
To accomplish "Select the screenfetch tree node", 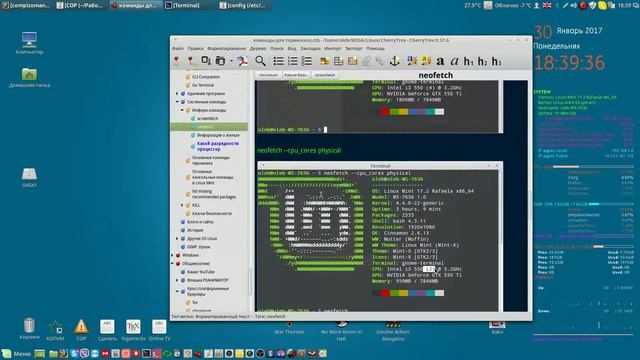I will [x=207, y=118].
